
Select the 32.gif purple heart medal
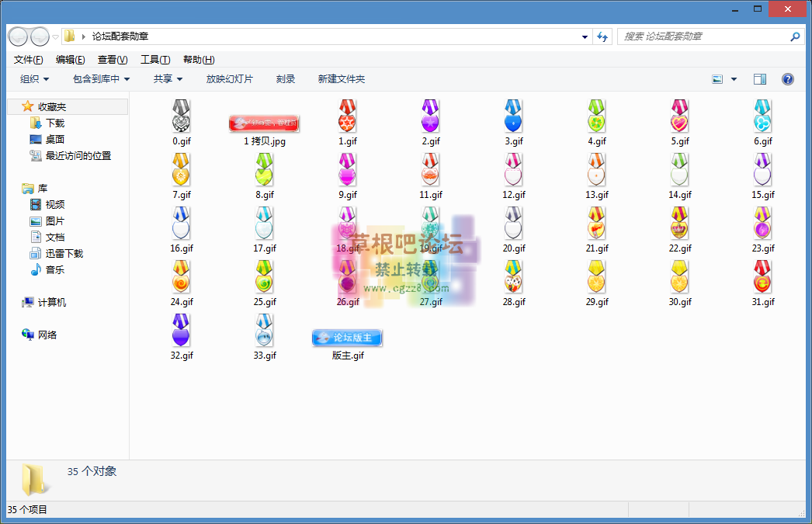181,331
